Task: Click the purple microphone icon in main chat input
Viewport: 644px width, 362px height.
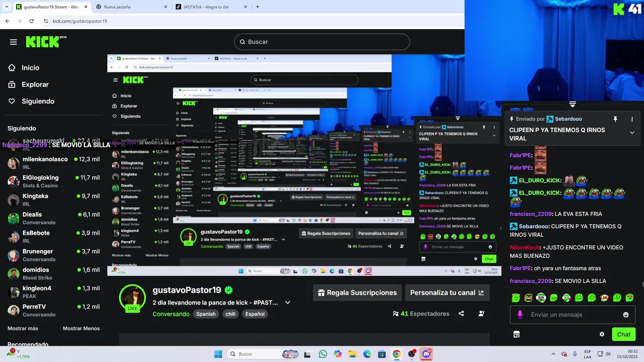Action: (520, 315)
